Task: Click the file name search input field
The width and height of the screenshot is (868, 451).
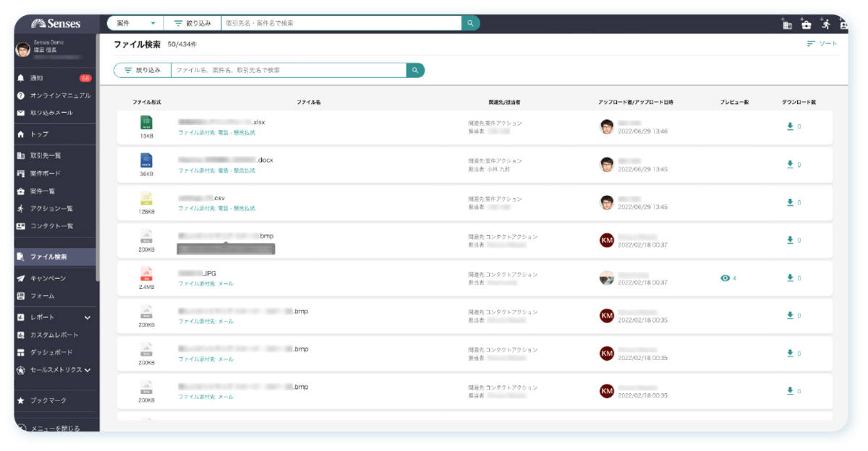Action: pos(288,70)
